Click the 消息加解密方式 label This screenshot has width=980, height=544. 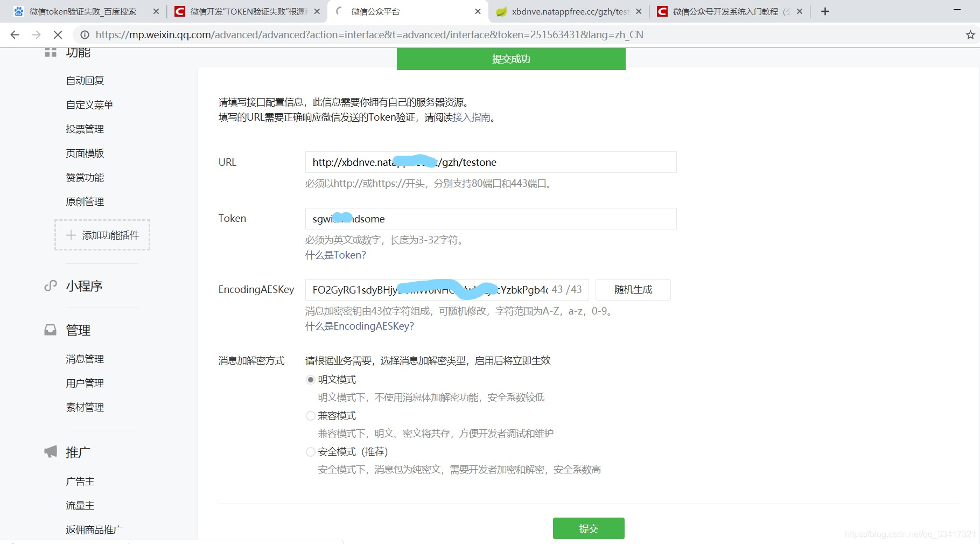(x=251, y=361)
